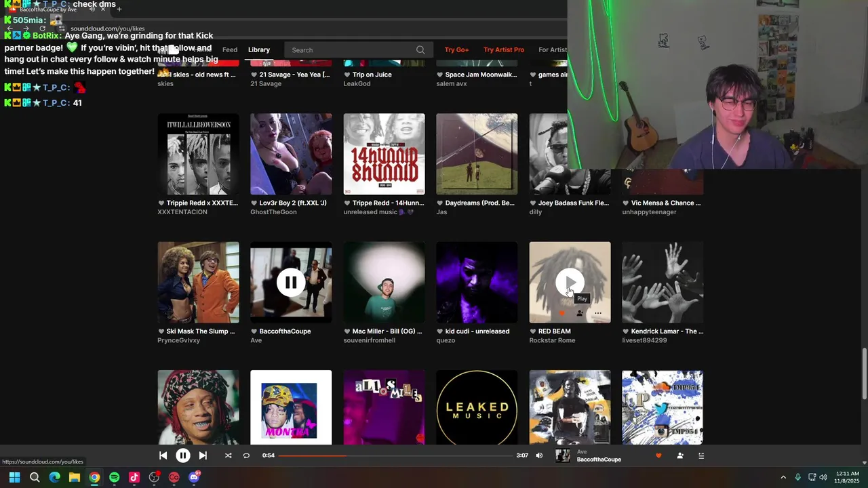Toggle like heart beside Mac Miller - Bill
The image size is (868, 488).
347,331
